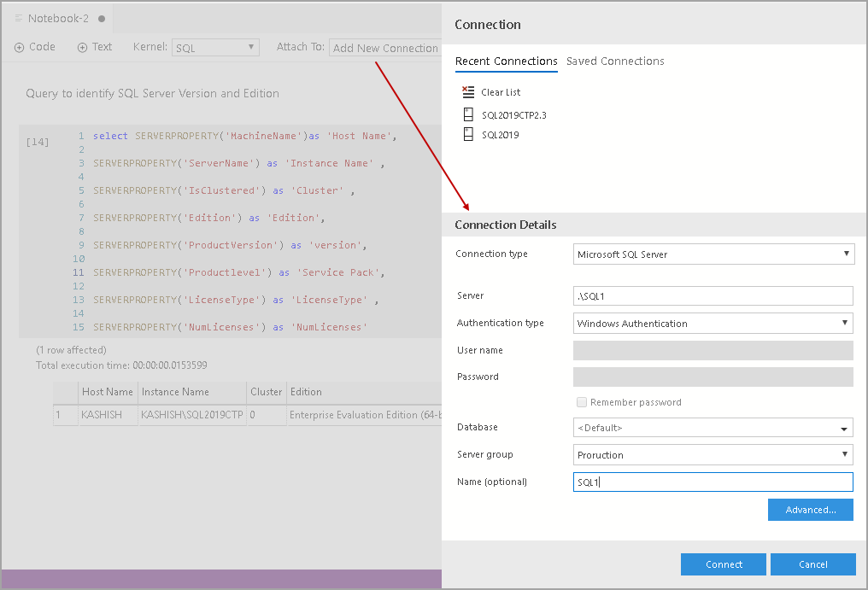Click the unsaved dot on Notebook-2 tab
Viewport: 868px width, 590px height.
coord(102,18)
